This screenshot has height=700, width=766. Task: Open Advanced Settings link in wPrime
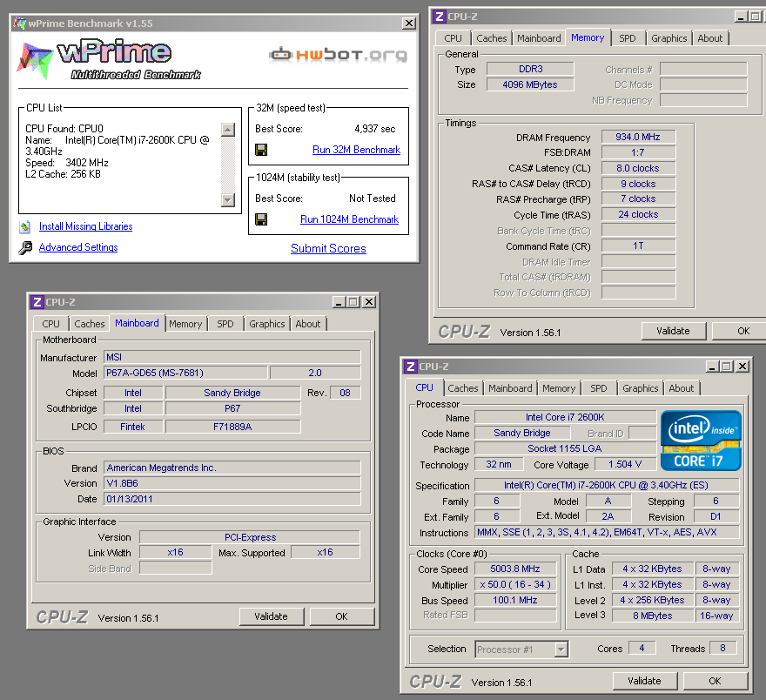[78, 247]
